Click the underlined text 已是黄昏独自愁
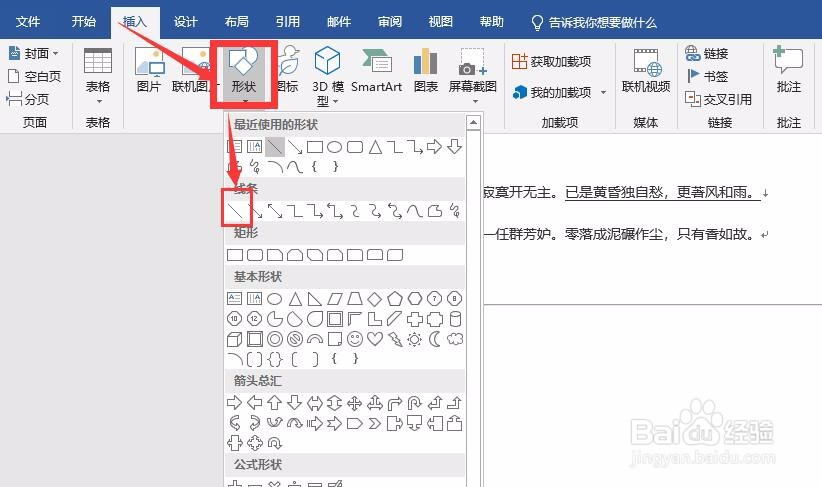Viewport: 822px width, 487px height. click(614, 192)
